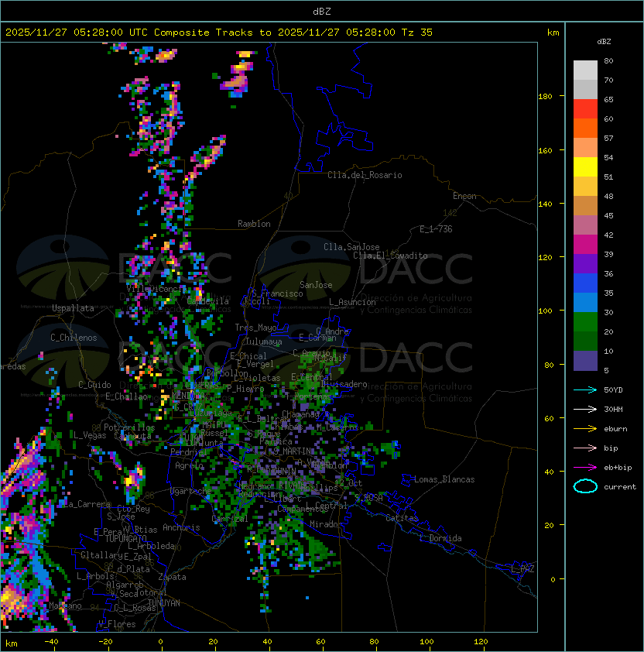This screenshot has width=644, height=652.
Task: Select the orange 60 dBZ legend swatch
Action: click(585, 128)
